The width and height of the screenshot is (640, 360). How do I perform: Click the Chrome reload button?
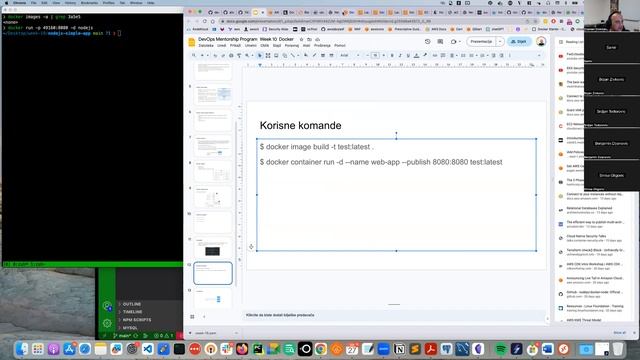tap(204, 21)
